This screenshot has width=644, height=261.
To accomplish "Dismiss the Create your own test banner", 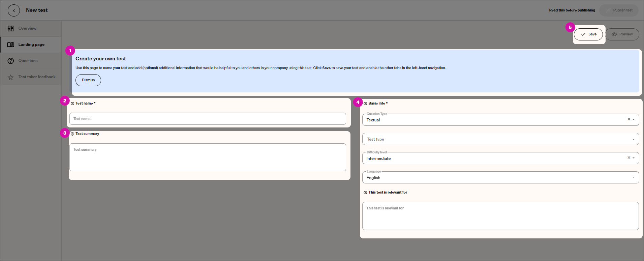I will [88, 80].
